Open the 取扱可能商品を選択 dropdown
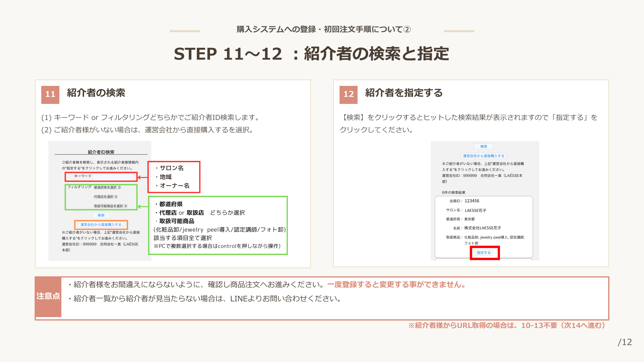The image size is (644, 362). (110, 206)
